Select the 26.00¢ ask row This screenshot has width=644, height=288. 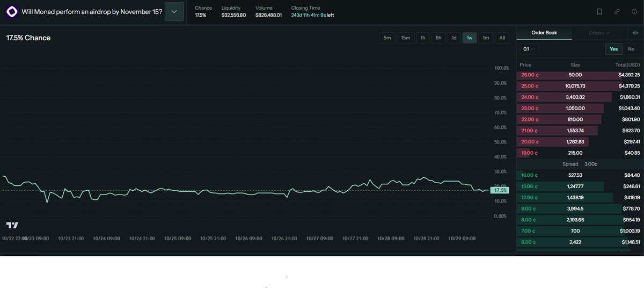pos(580,75)
